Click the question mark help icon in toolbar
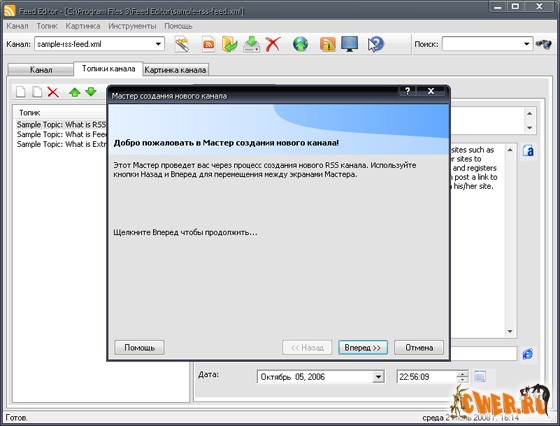This screenshot has width=560, height=426. tap(376, 45)
